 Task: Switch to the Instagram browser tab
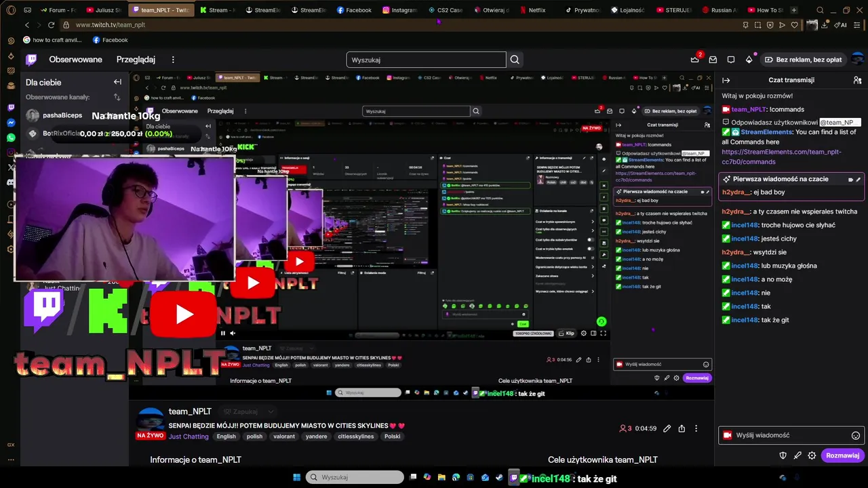click(400, 10)
